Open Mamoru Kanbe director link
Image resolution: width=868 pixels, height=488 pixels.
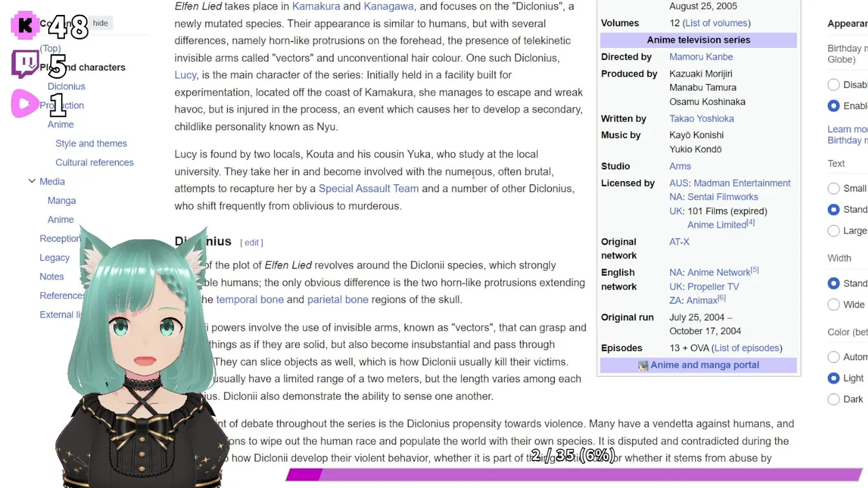[x=701, y=57]
